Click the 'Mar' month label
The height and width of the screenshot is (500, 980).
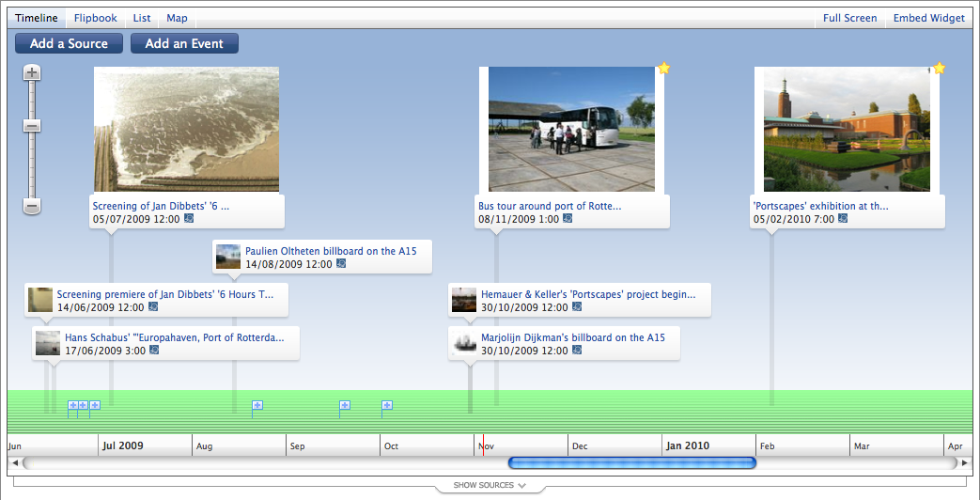[862, 446]
